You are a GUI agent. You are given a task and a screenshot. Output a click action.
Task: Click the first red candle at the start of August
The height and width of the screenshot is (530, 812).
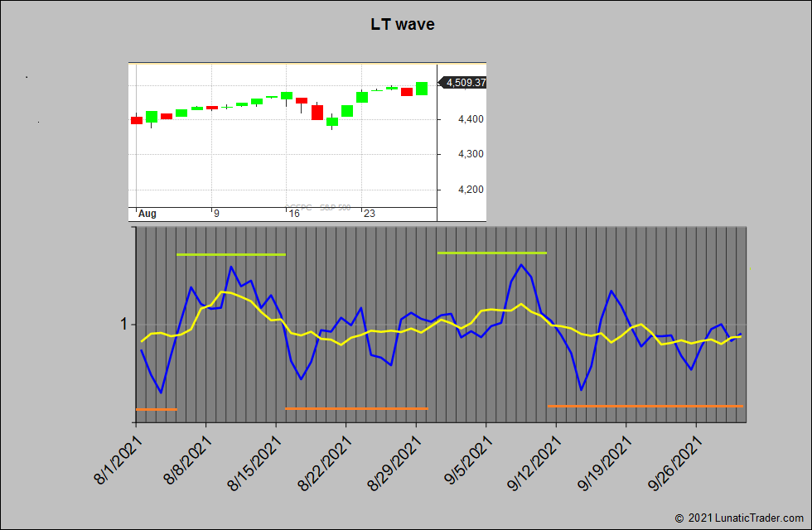click(x=134, y=119)
